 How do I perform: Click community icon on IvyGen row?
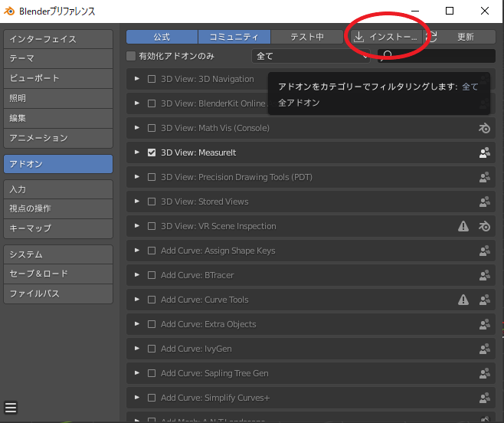pyautogui.click(x=484, y=349)
